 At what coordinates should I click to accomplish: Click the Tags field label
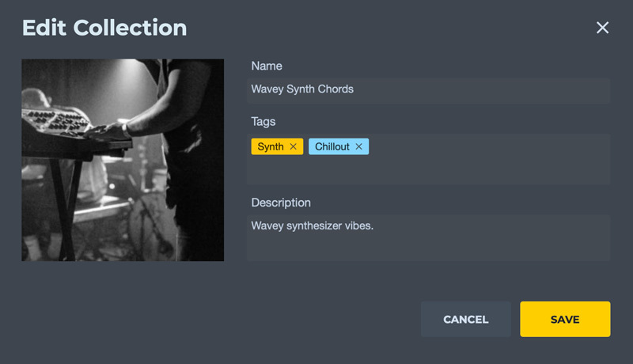tap(263, 122)
